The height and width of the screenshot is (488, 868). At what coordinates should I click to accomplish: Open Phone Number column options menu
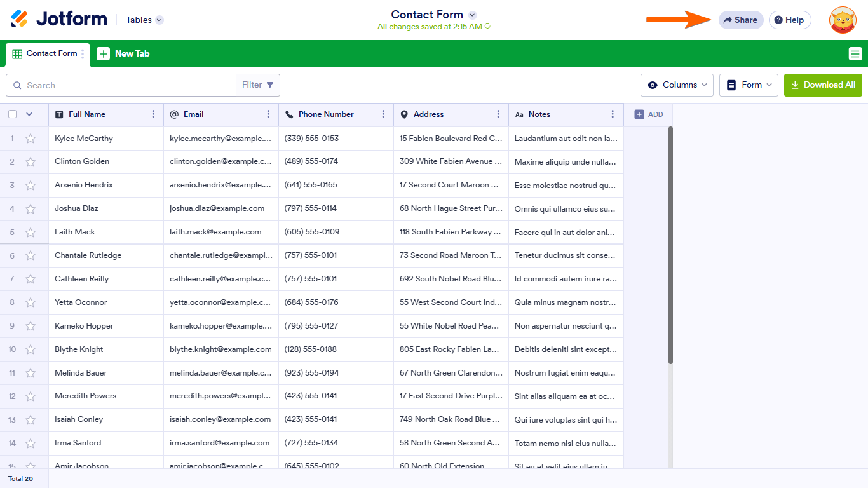(383, 114)
